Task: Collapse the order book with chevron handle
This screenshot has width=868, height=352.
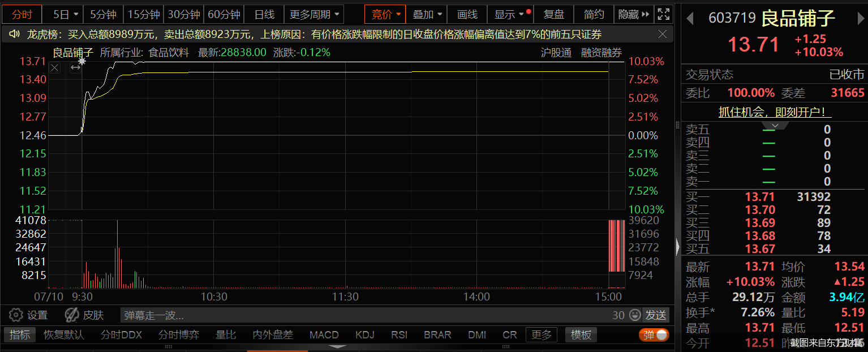Action: (775, 125)
